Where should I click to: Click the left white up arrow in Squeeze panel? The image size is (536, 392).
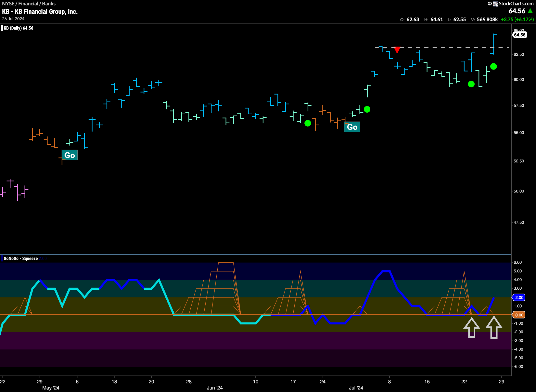point(472,328)
